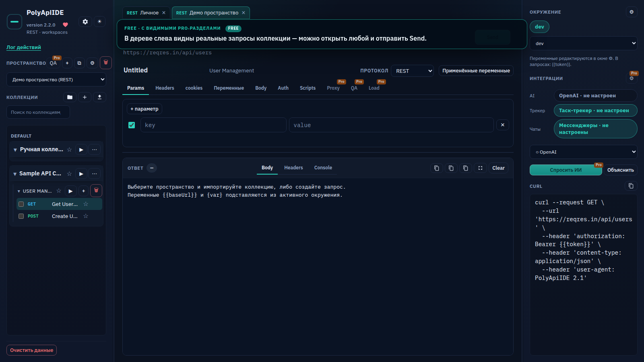
Task: Open more options for Sample API collection
Action: click(x=94, y=174)
